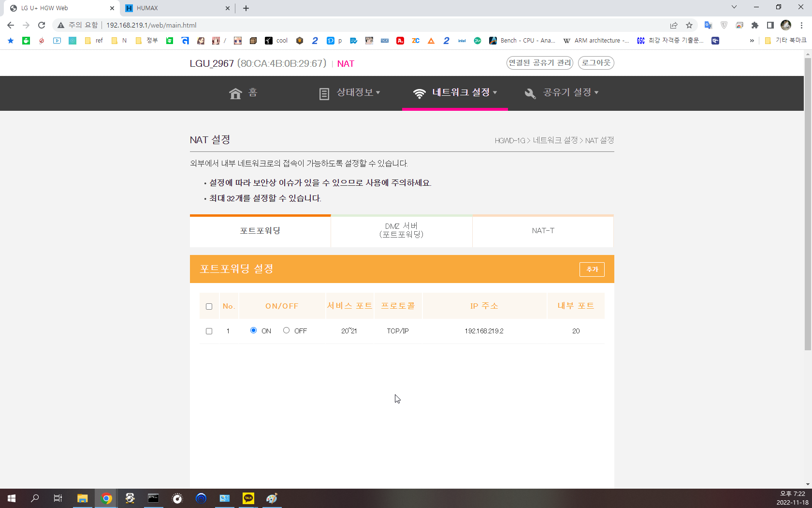Open the Extensions puzzle icon

(x=755, y=25)
